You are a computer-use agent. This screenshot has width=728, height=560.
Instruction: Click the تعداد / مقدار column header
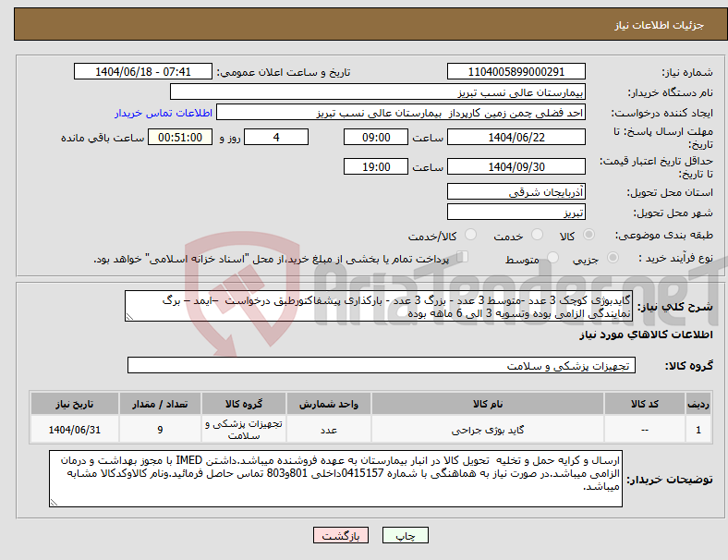(160, 404)
